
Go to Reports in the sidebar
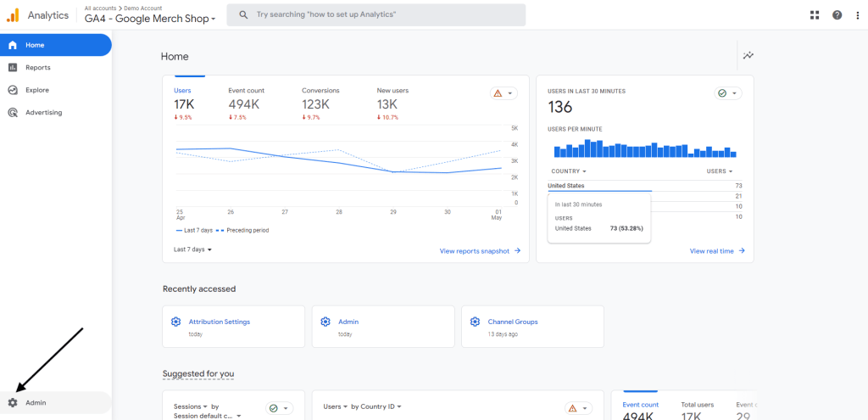tap(37, 67)
